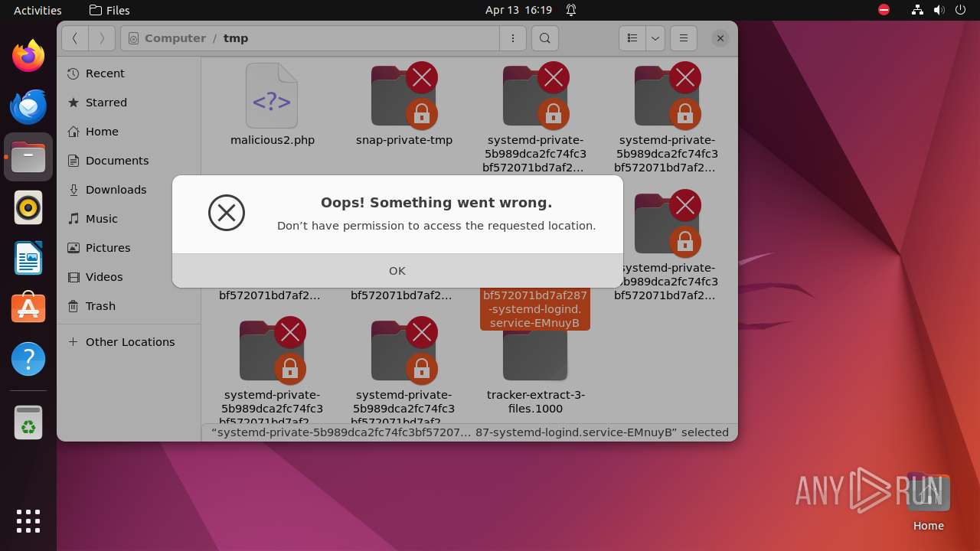Select the selected systemd-logind.service-EMnuyB label

pyautogui.click(x=535, y=309)
